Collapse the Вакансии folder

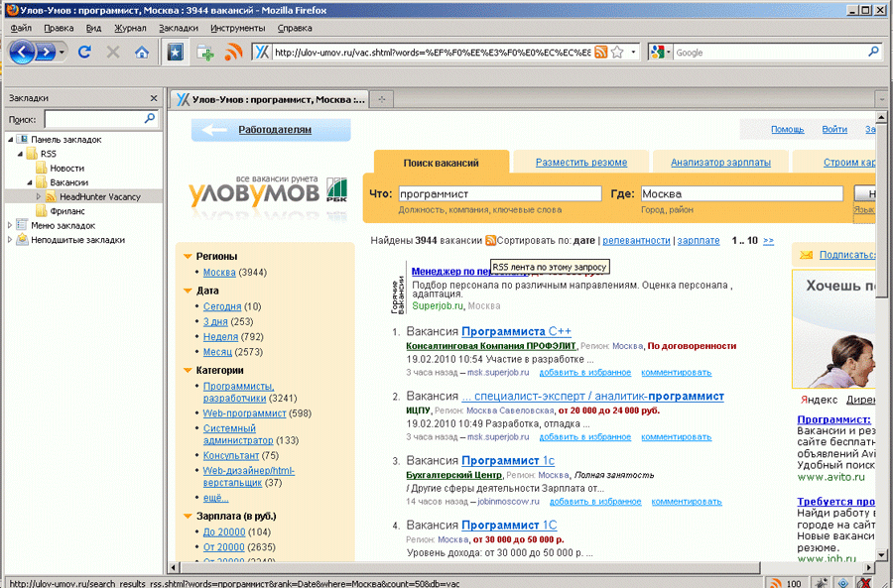[x=30, y=182]
